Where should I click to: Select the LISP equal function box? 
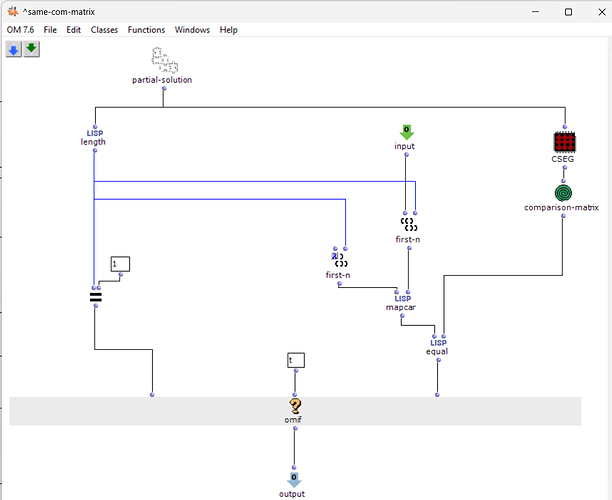point(438,347)
